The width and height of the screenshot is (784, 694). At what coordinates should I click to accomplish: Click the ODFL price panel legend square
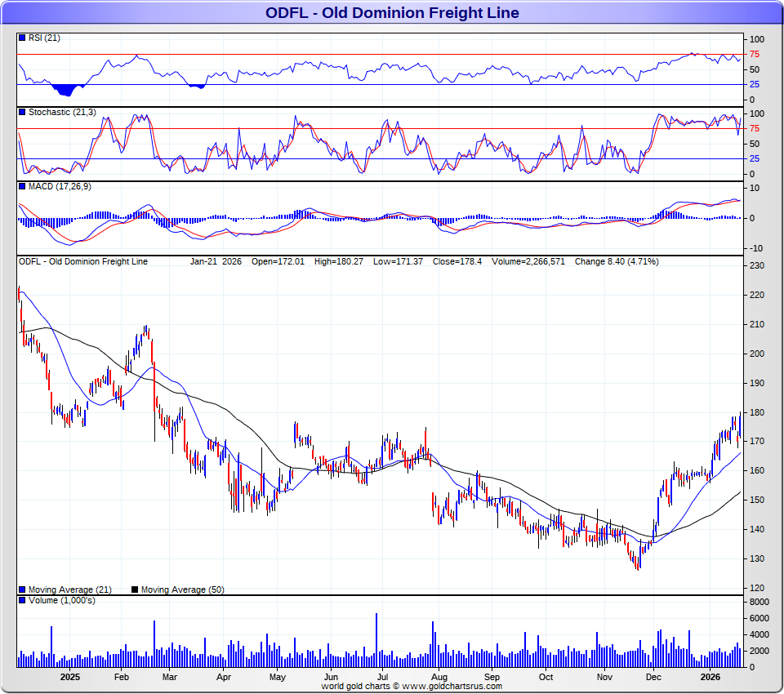(21, 262)
